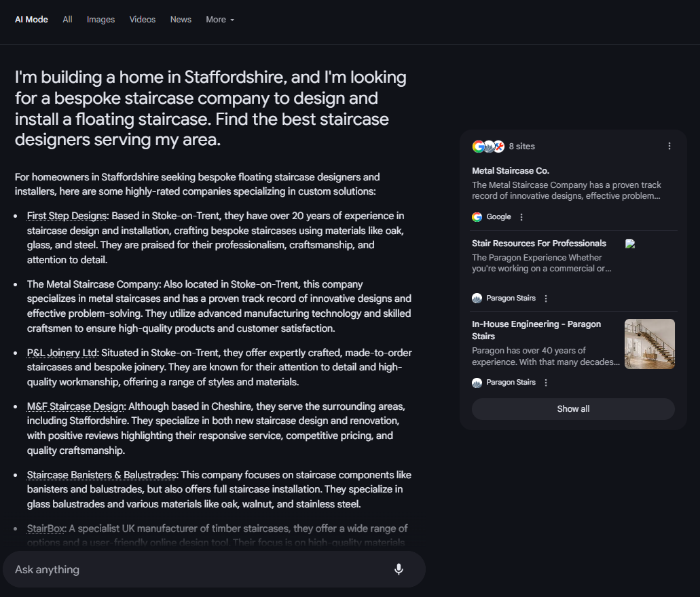Screen dimensions: 700x597
Task: Open the P&L Joinery Ltd link
Action: click(62, 353)
